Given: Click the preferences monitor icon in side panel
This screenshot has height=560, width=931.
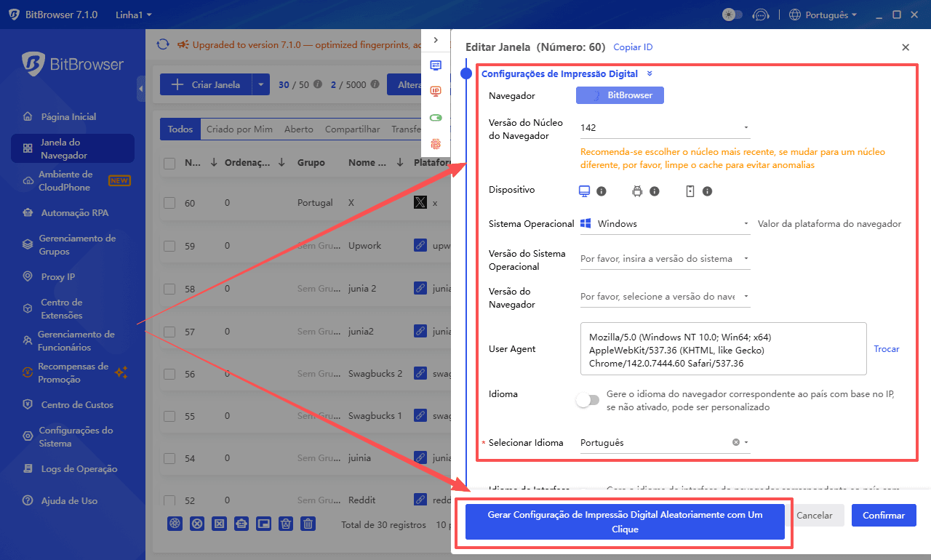Looking at the screenshot, I should click(x=436, y=65).
